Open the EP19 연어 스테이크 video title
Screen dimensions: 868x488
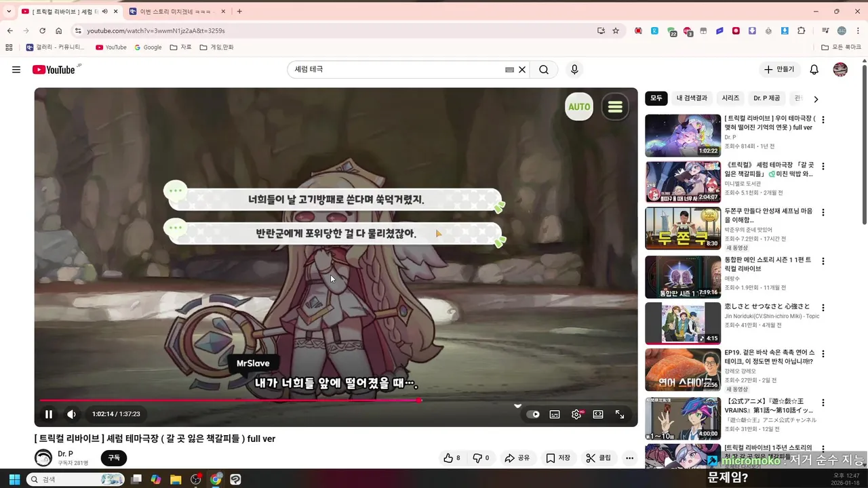pos(769,357)
